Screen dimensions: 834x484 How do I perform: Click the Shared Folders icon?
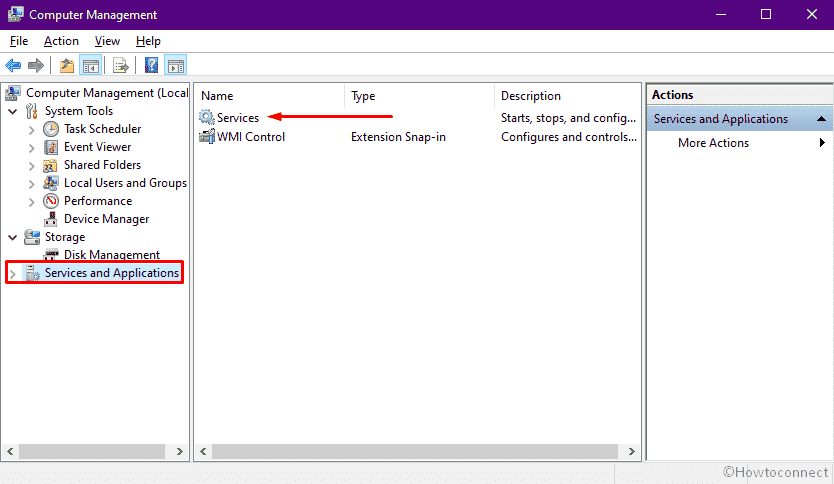[51, 165]
